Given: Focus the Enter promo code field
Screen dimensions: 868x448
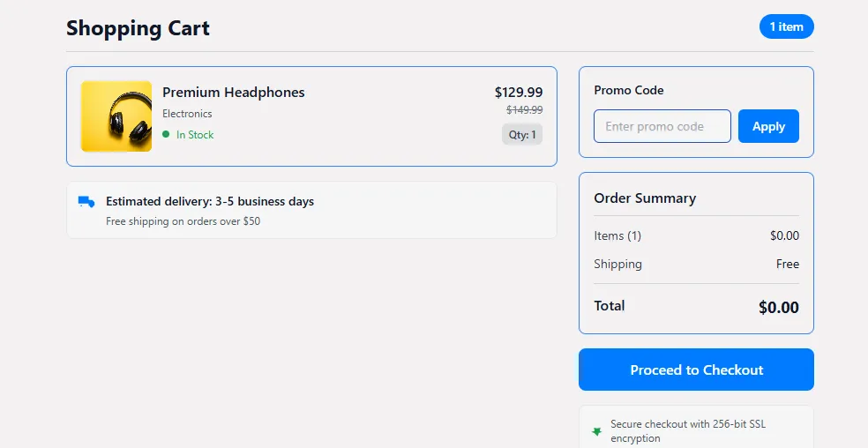Looking at the screenshot, I should coord(662,126).
